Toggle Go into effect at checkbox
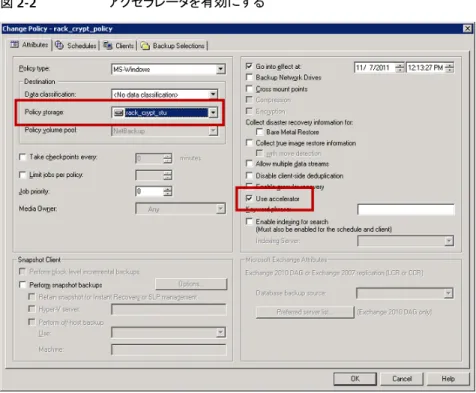Screen dimensions: 476x393 [249, 66]
